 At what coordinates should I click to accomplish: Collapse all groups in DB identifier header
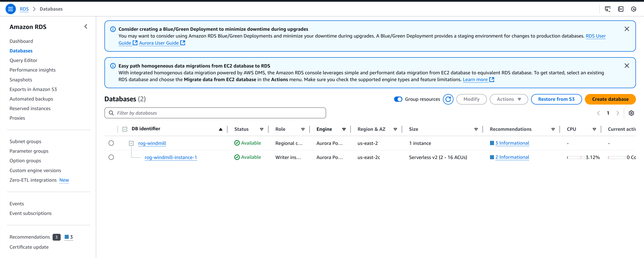click(x=125, y=129)
